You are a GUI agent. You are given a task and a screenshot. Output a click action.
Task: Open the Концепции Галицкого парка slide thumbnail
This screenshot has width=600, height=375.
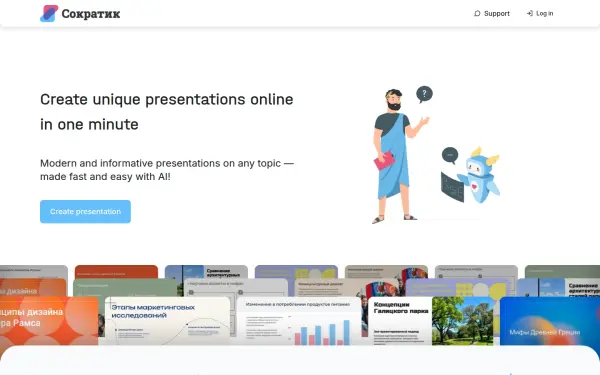tap(431, 321)
